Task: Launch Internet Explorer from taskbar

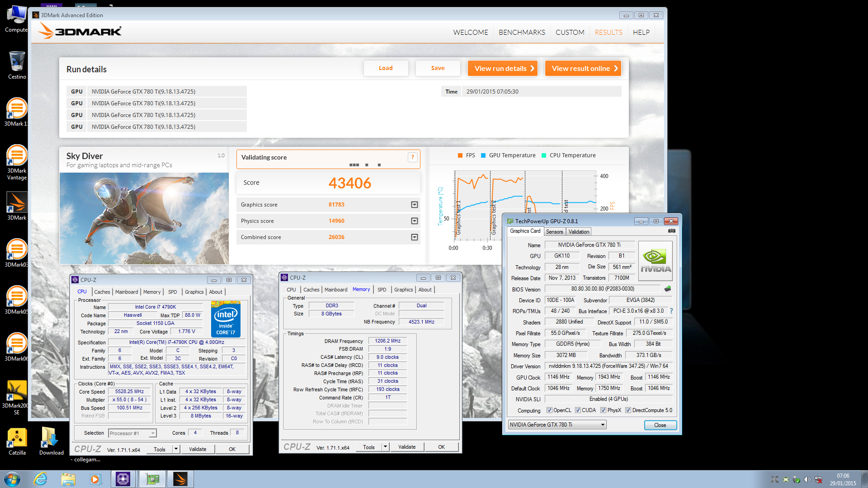Action: pos(41,479)
